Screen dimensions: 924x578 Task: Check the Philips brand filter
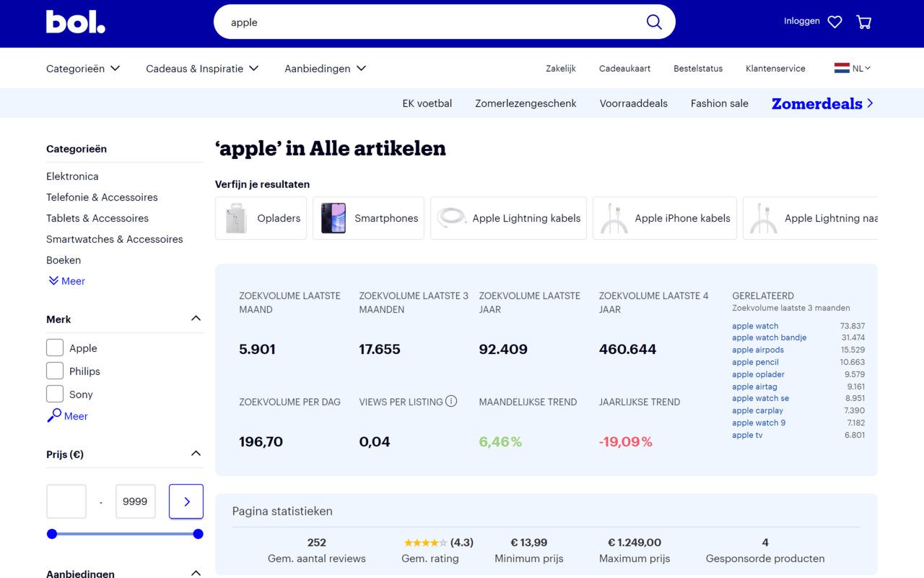(54, 371)
